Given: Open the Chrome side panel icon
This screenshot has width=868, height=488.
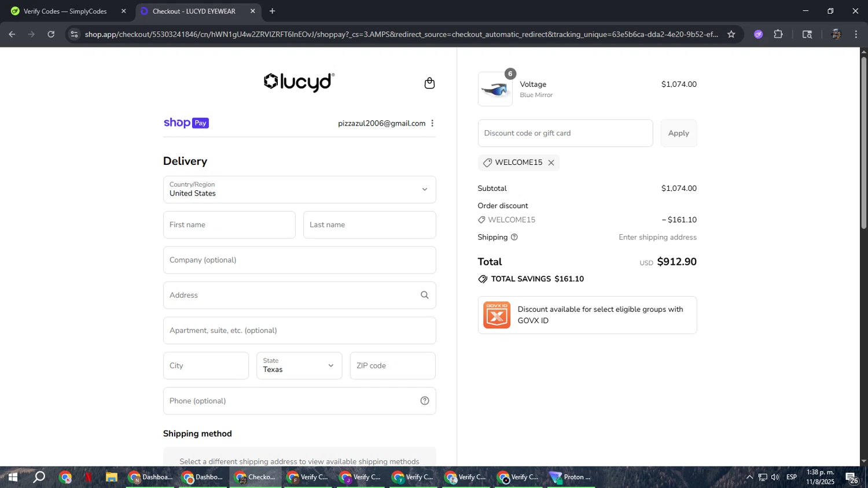Looking at the screenshot, I should pyautogui.click(x=807, y=34).
